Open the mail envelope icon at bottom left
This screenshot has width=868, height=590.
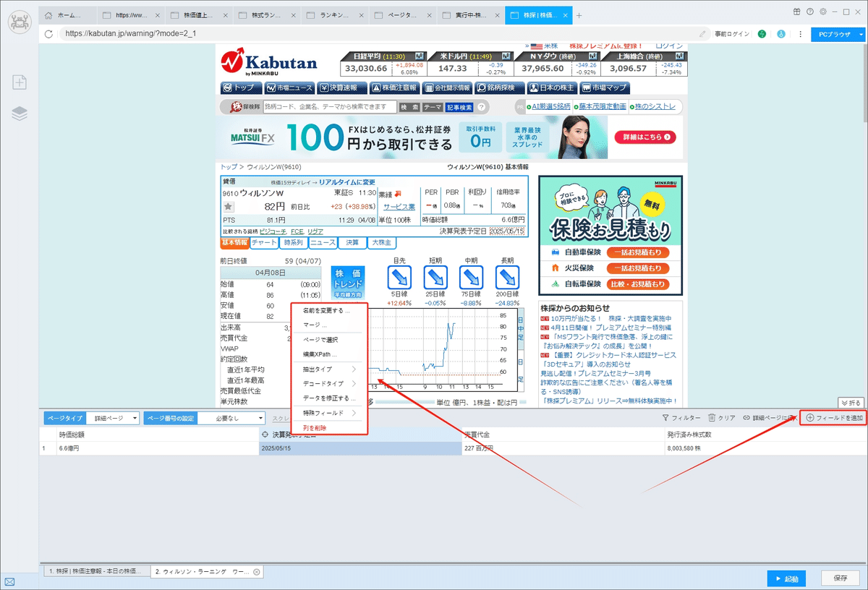point(10,581)
